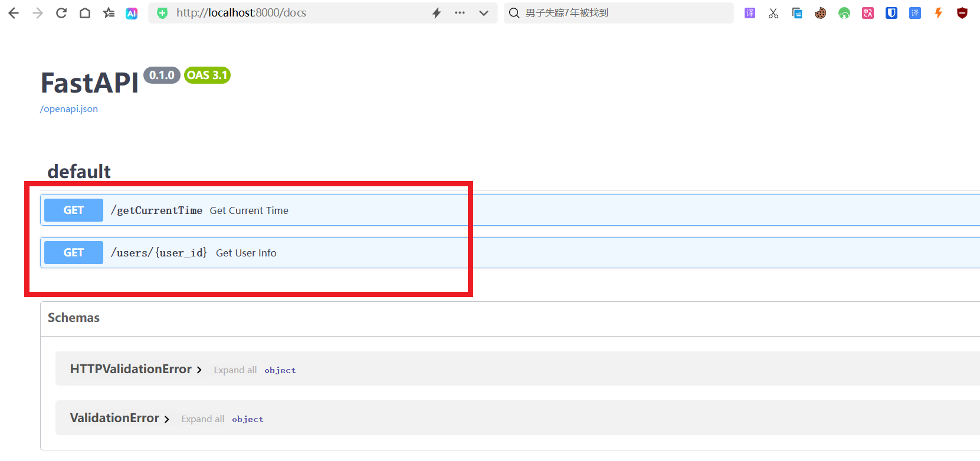Click the address bar URL localhost:8000/docs

pyautogui.click(x=241, y=13)
